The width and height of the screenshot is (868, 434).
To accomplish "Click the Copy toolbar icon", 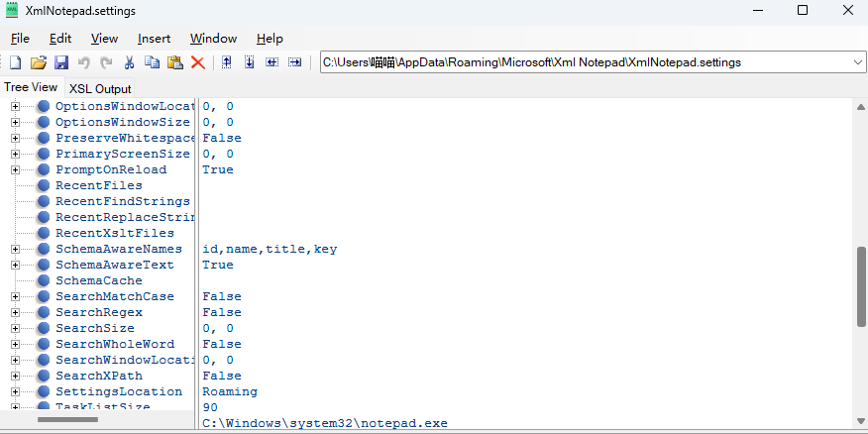I will tap(153, 62).
